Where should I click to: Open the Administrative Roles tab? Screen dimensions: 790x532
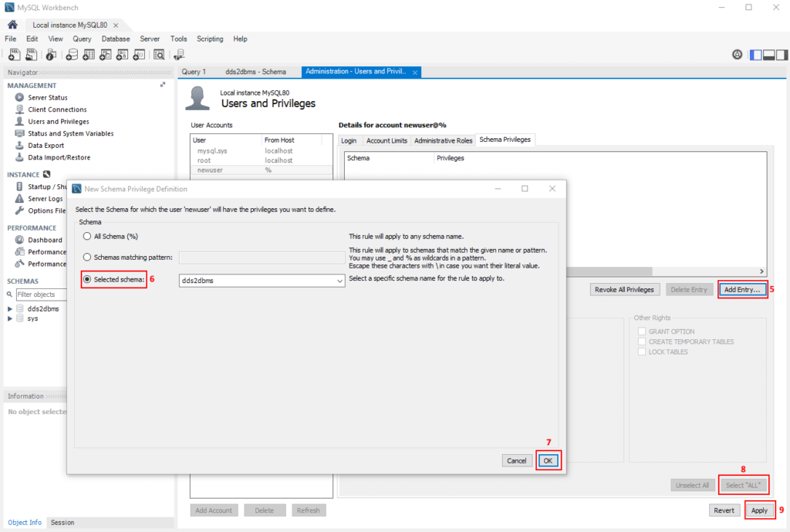pyautogui.click(x=444, y=140)
